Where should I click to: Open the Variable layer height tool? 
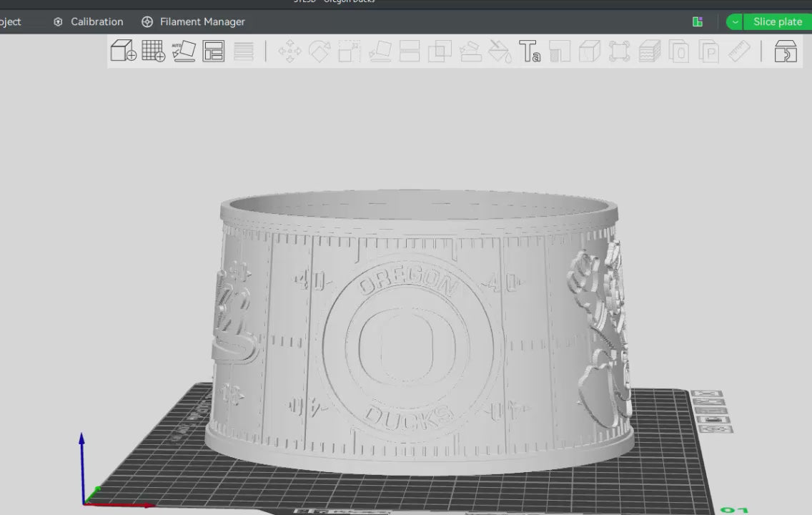(244, 51)
